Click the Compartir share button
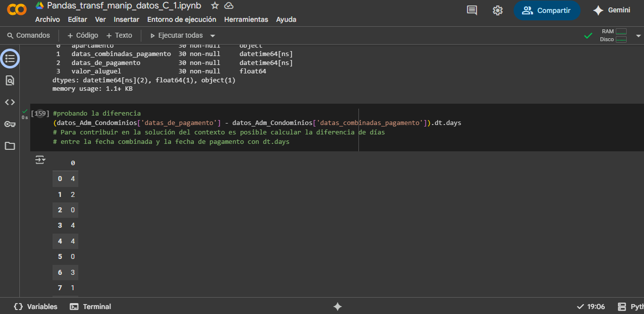 click(547, 10)
